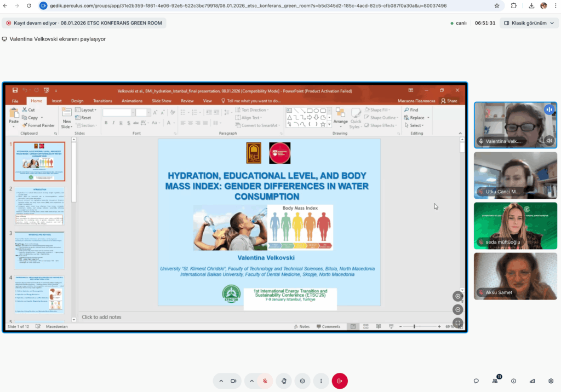
Task: Toggle Valentina Velkovski's speaker volume icon
Action: click(549, 141)
